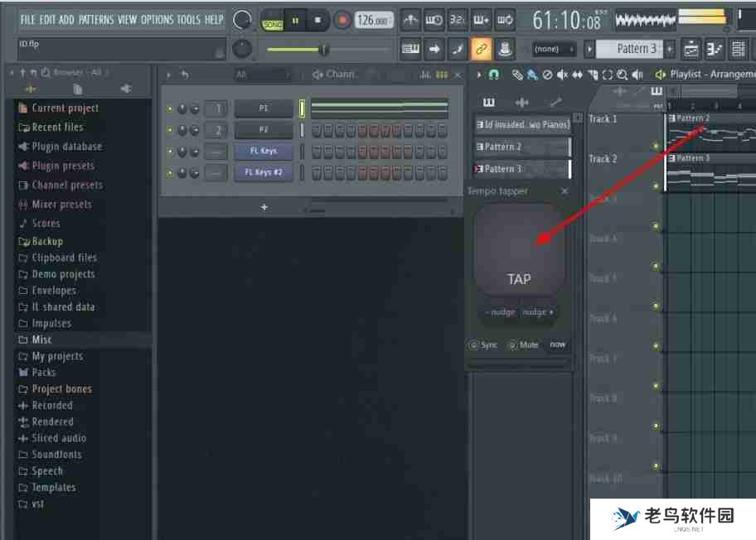The image size is (756, 540).
Task: Open the VIEW menu
Action: (x=128, y=20)
